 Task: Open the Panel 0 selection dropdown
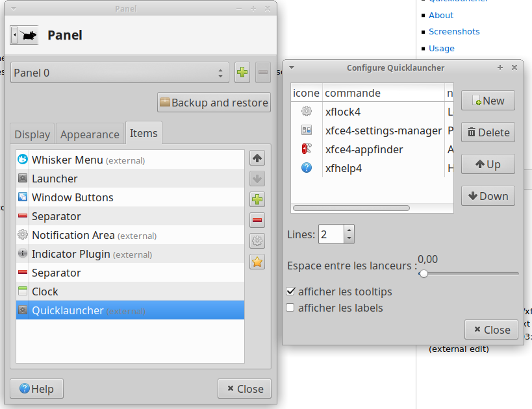point(120,73)
